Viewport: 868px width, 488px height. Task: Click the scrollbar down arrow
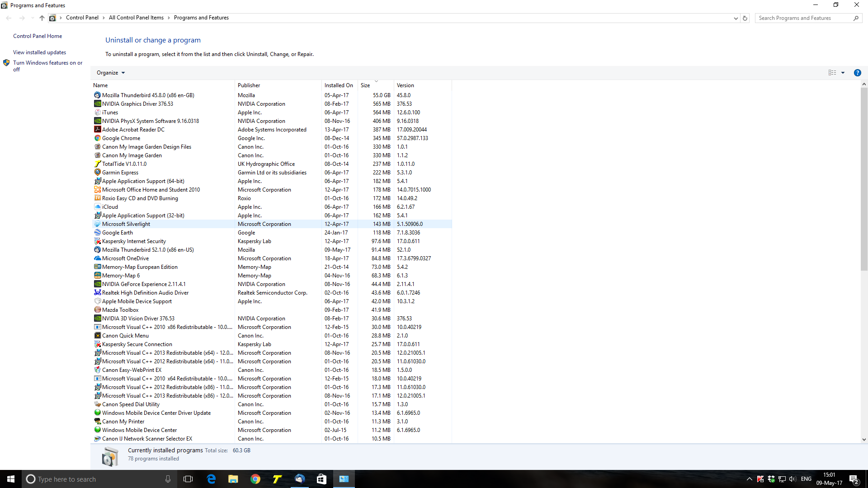click(864, 439)
